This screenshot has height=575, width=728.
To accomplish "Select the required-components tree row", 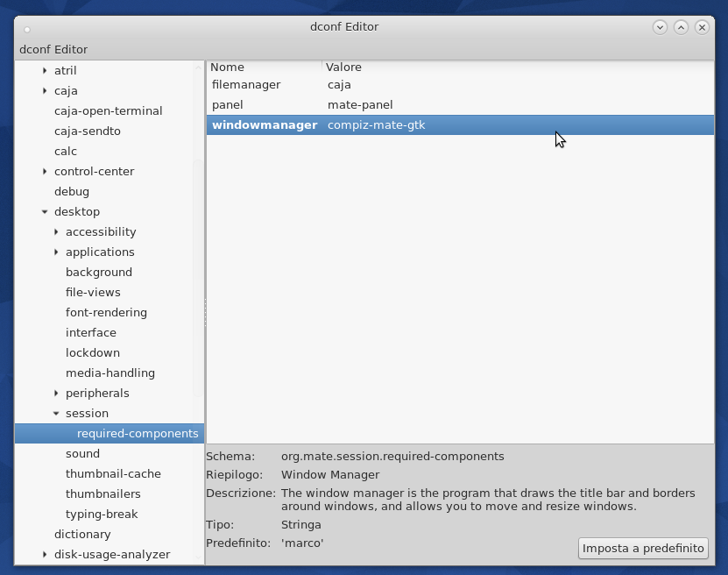I will click(x=110, y=433).
